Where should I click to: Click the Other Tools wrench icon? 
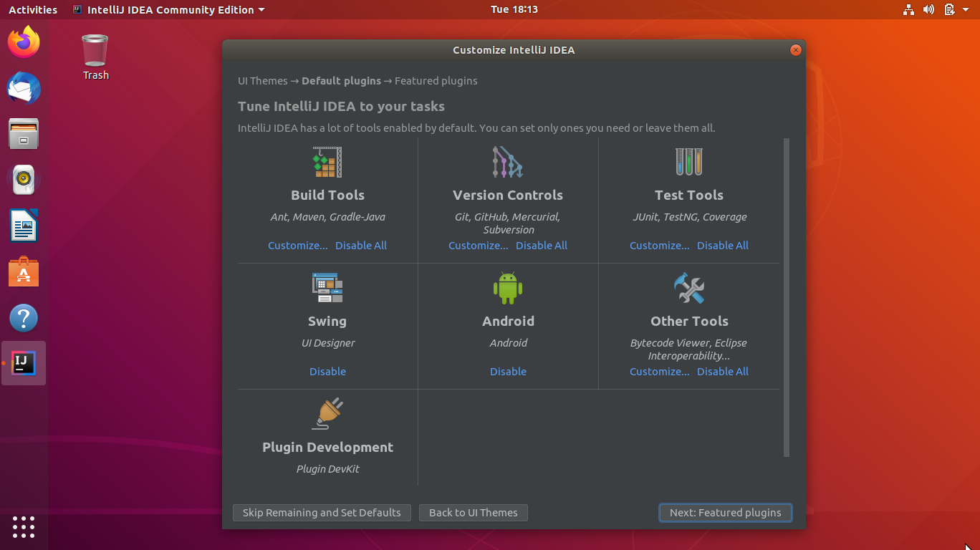tap(689, 288)
